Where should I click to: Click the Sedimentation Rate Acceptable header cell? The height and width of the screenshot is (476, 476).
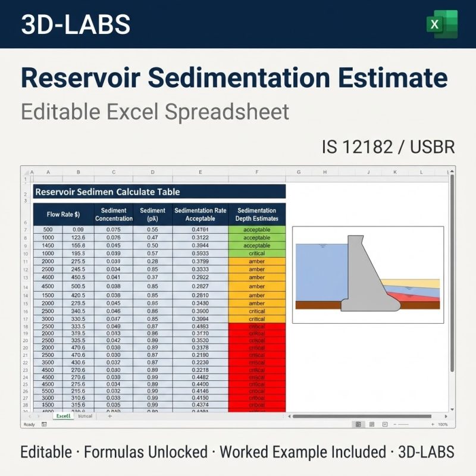201,214
